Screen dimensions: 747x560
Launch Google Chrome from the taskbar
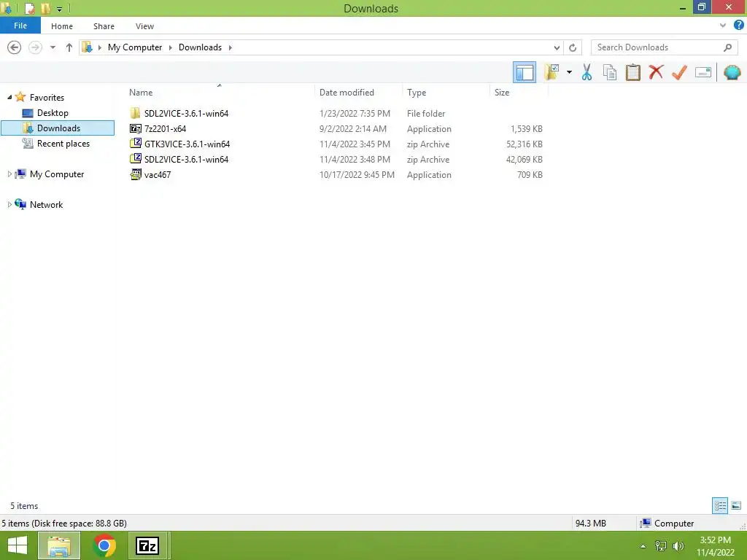pos(104,545)
